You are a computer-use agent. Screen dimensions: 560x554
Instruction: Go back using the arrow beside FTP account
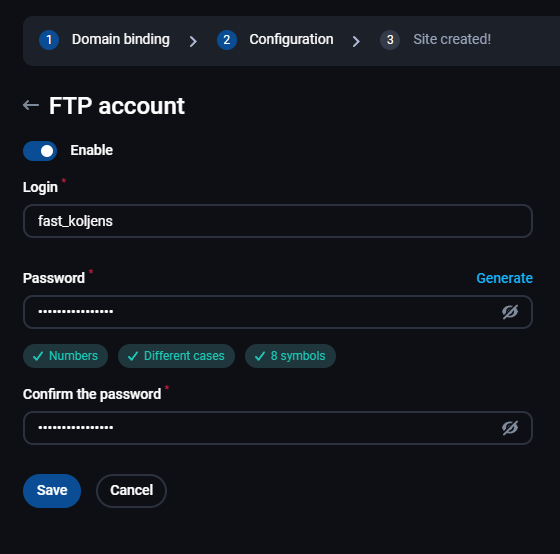(x=31, y=105)
